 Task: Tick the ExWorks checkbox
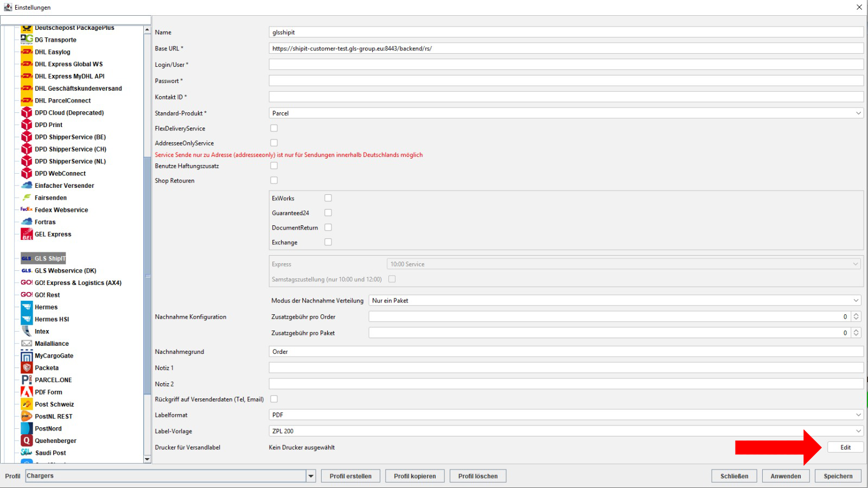point(328,198)
